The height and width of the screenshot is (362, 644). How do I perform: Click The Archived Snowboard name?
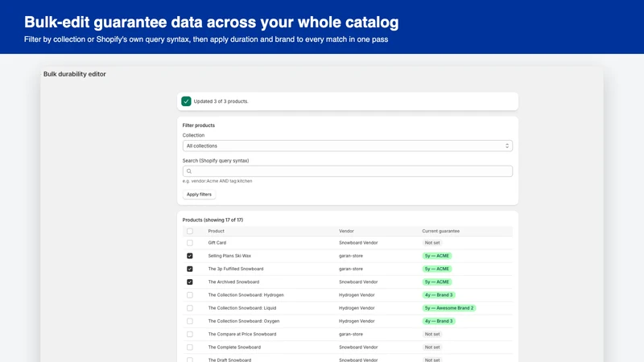coord(233,282)
